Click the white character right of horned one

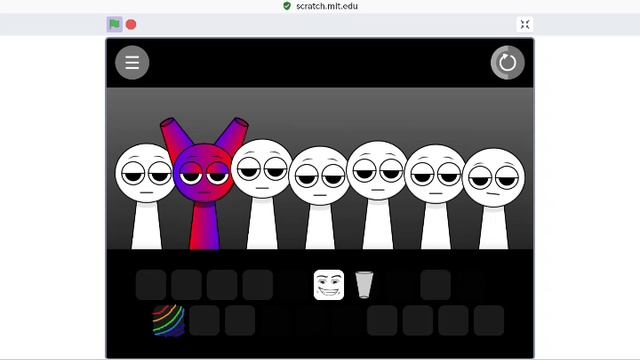pyautogui.click(x=262, y=194)
